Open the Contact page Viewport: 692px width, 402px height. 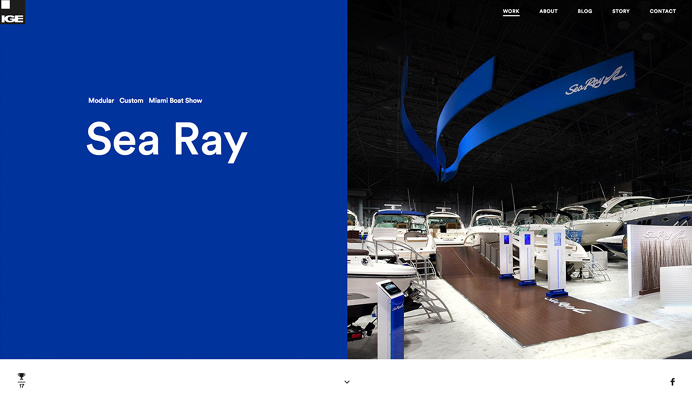[x=662, y=11]
